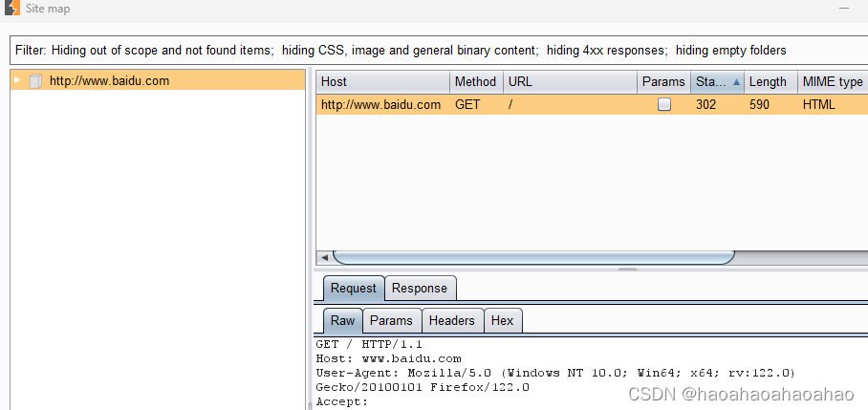Click the table's horizontal scrollbar thumb
Viewport: 868px width, 410px height.
pyautogui.click(x=533, y=257)
